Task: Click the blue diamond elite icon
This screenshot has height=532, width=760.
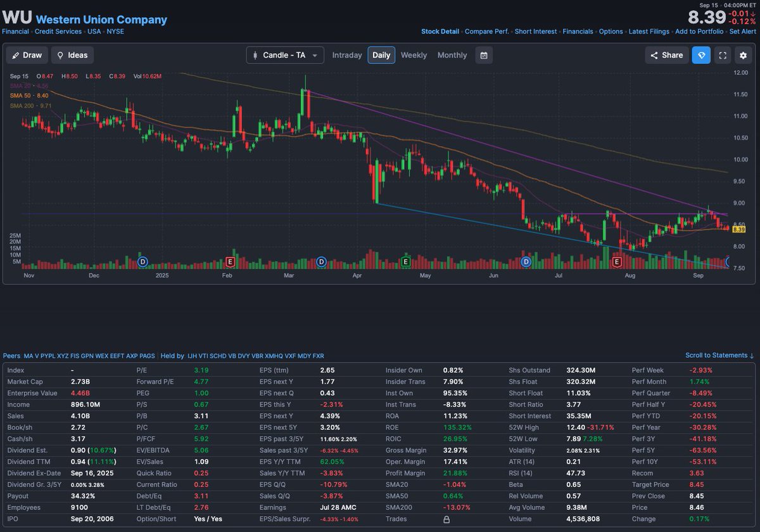Action: 701,55
